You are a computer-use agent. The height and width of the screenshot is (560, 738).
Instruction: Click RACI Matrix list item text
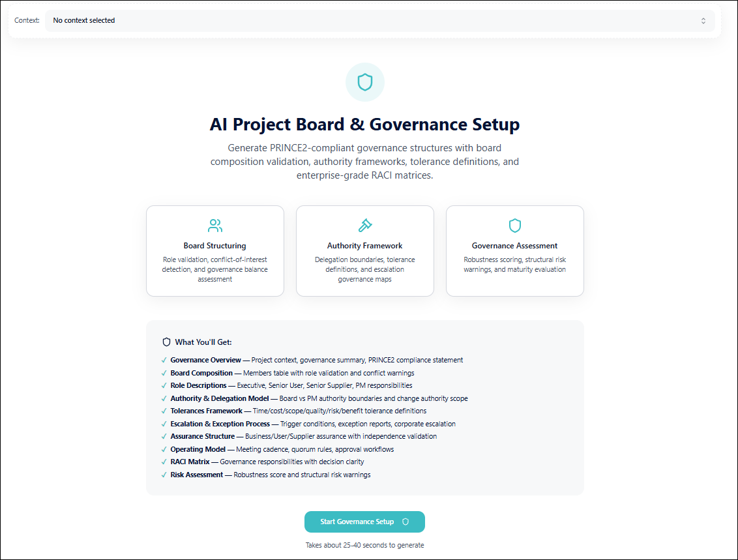coord(267,462)
